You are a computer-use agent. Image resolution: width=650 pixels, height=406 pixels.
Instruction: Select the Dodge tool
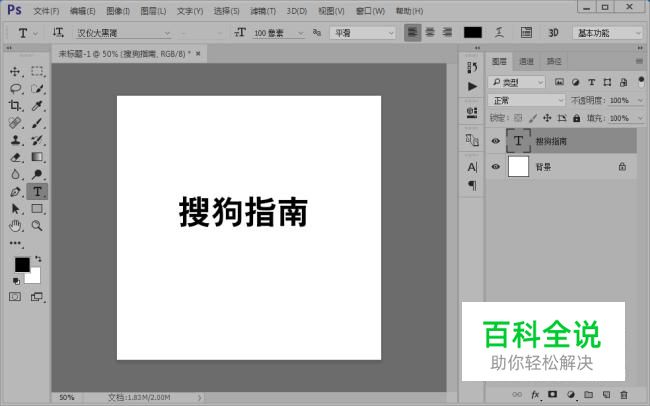tap(37, 174)
